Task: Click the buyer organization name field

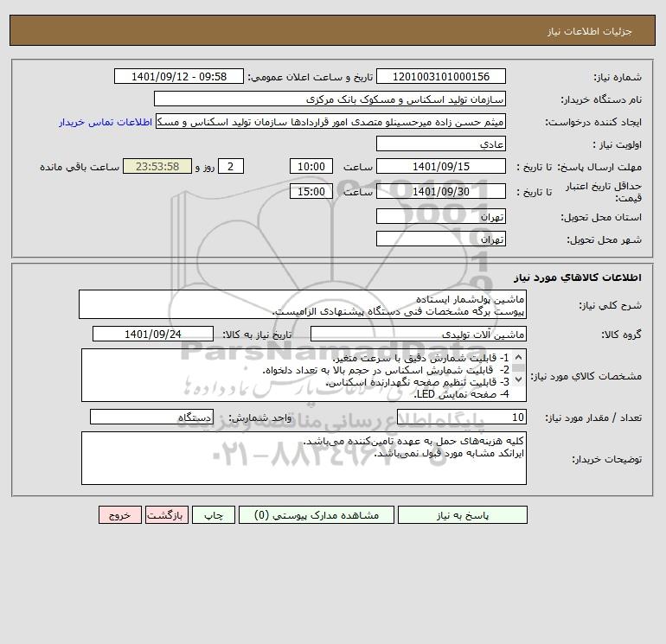Action: [x=330, y=99]
